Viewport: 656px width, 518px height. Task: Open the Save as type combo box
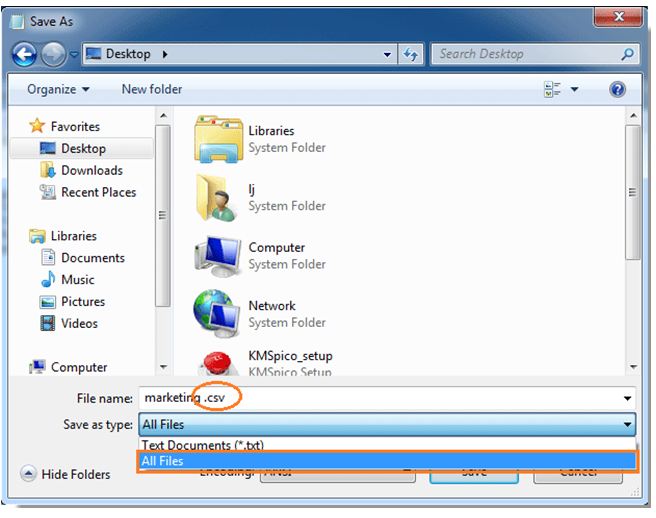387,424
